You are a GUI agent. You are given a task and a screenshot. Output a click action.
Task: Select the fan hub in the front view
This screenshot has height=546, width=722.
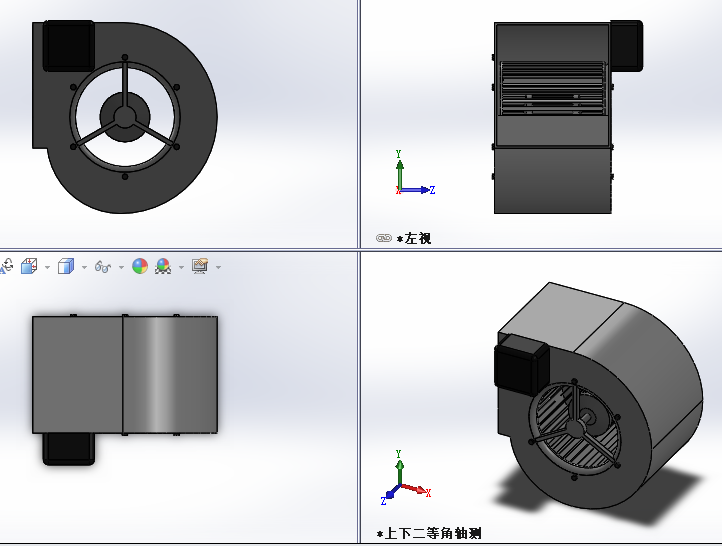(x=125, y=116)
